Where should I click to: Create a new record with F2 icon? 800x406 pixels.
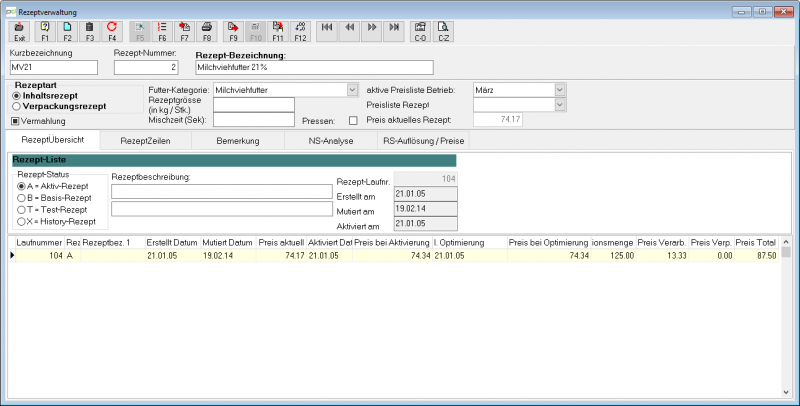pyautogui.click(x=67, y=32)
